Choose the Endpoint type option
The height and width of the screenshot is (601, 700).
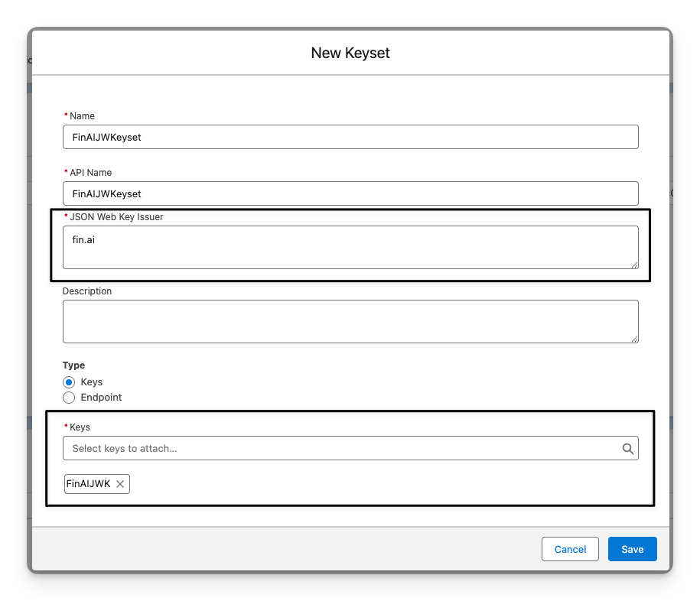[x=69, y=398]
